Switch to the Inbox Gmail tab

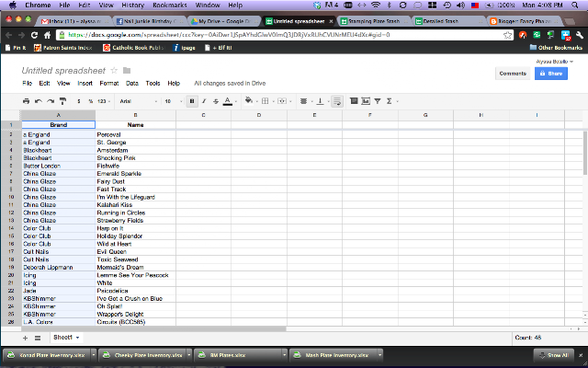click(73, 21)
